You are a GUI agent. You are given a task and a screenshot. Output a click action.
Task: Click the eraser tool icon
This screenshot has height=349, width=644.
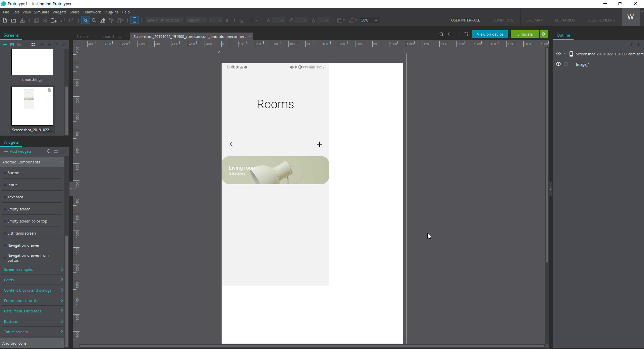click(x=103, y=20)
